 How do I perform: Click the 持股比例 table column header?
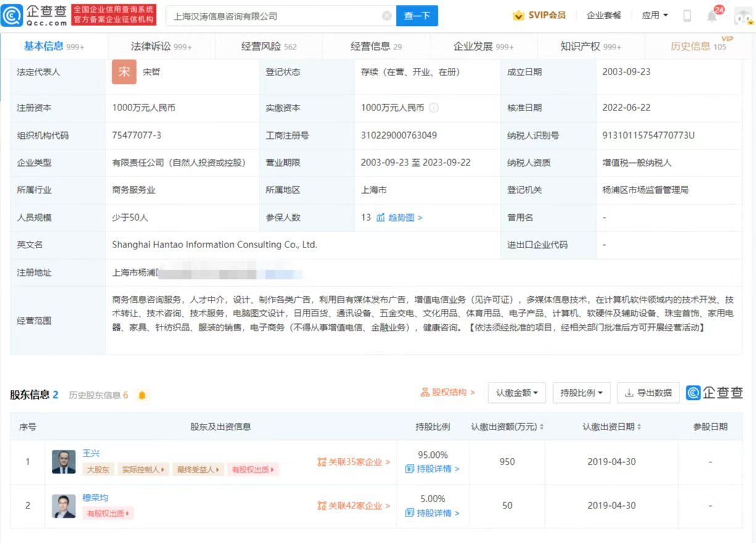433,427
